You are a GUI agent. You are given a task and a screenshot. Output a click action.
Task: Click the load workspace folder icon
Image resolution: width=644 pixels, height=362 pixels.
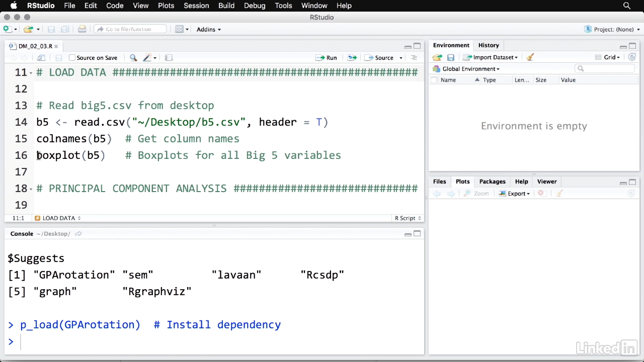(437, 57)
